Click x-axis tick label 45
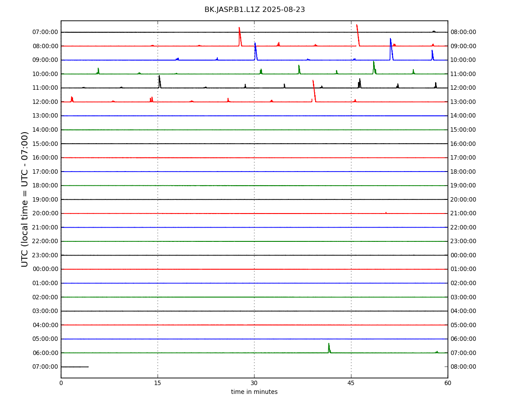 tap(351, 383)
